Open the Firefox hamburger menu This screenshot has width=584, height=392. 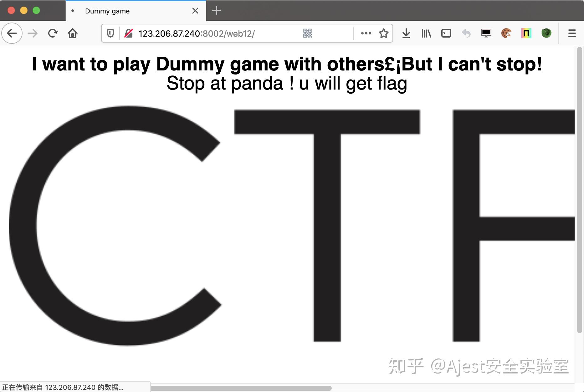point(572,33)
